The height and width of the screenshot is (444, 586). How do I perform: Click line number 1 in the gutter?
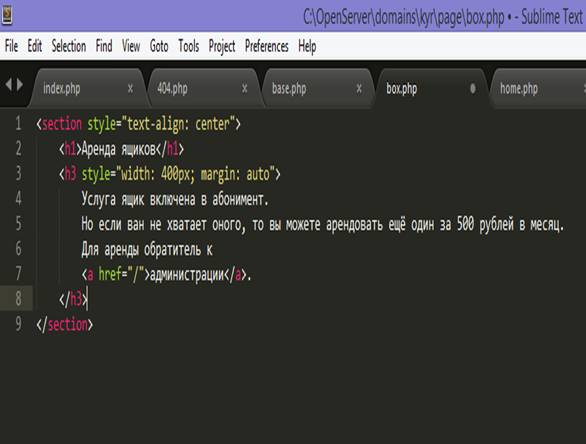[x=18, y=123]
